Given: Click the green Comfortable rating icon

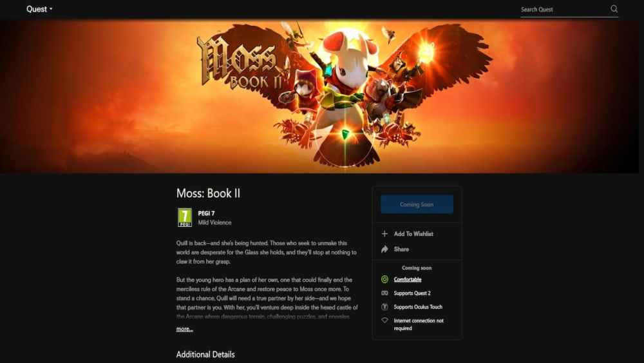Looking at the screenshot, I should tap(384, 279).
